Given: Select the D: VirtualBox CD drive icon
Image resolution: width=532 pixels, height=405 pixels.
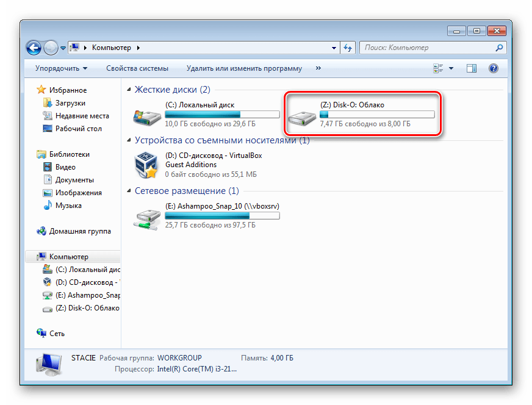Looking at the screenshot, I should [146, 165].
